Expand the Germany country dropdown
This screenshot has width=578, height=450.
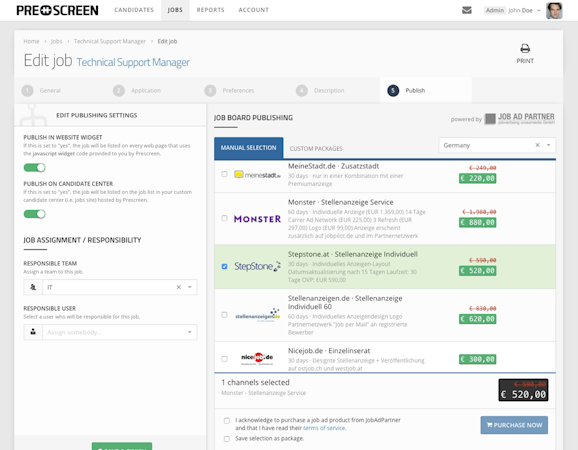click(x=549, y=145)
